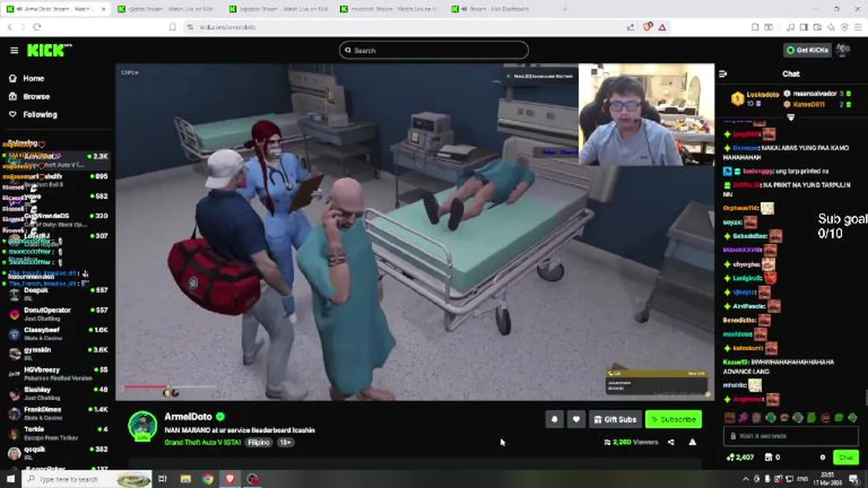Viewport: 868px width, 488px height.
Task: Click the share page icon in address bar
Action: tap(631, 26)
